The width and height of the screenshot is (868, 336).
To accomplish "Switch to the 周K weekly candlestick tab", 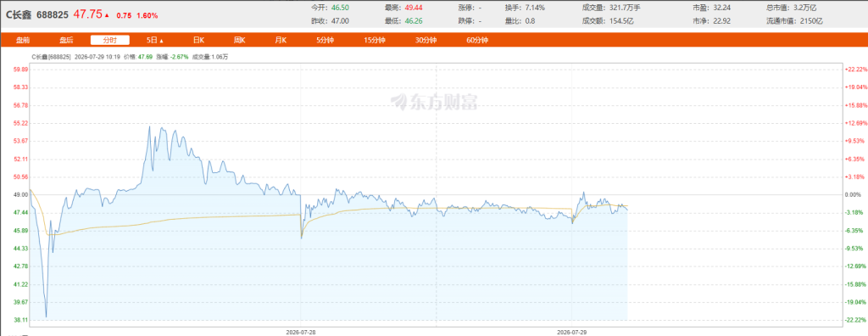I will coord(240,41).
